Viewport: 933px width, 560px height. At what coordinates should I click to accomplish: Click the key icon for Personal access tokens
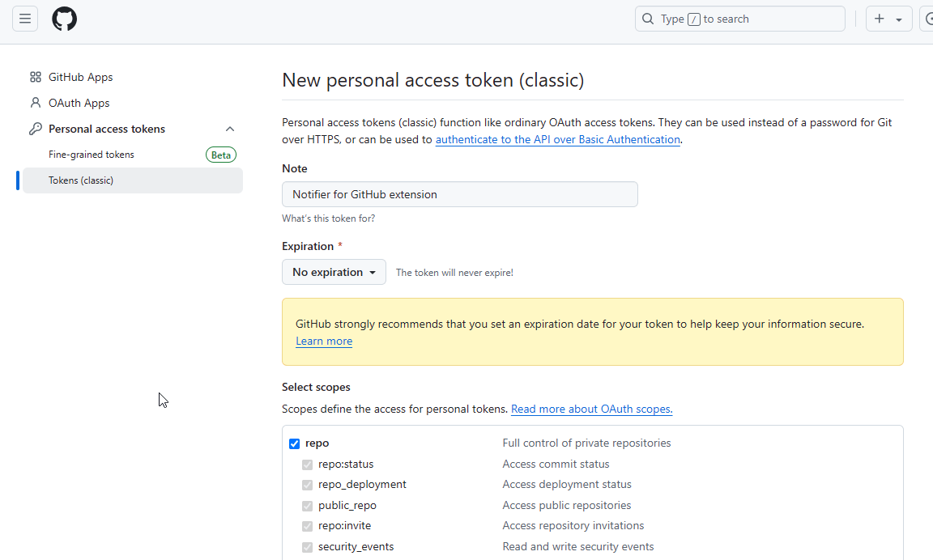pyautogui.click(x=36, y=129)
